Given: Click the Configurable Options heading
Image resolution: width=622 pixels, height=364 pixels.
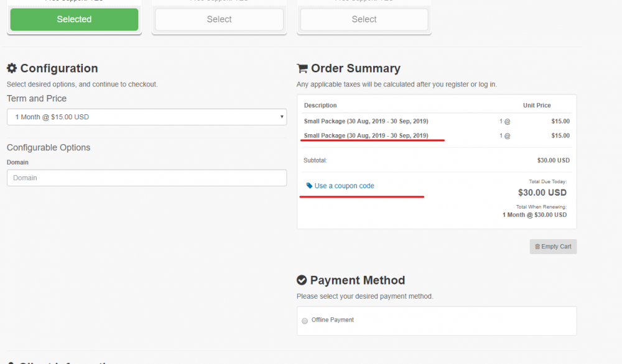Looking at the screenshot, I should [x=49, y=147].
